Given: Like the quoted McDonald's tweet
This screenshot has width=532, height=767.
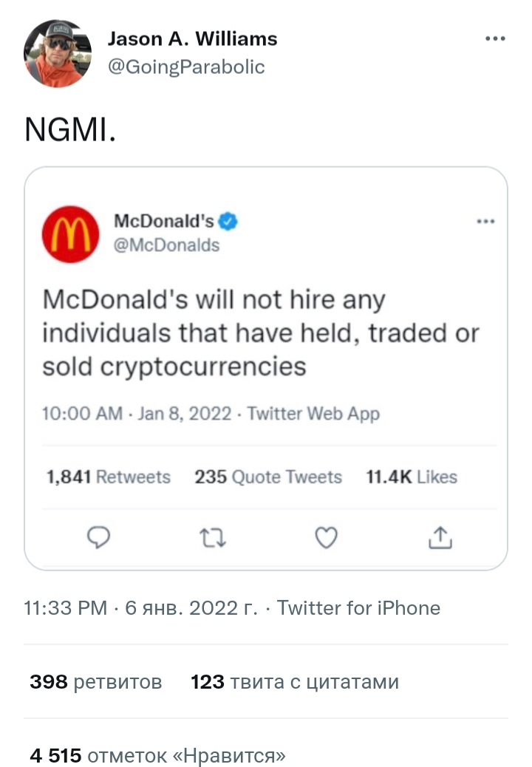Looking at the screenshot, I should [326, 539].
